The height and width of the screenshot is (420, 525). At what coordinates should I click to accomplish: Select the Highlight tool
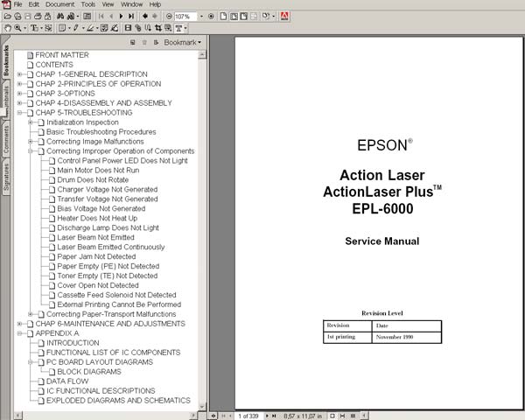(x=90, y=28)
